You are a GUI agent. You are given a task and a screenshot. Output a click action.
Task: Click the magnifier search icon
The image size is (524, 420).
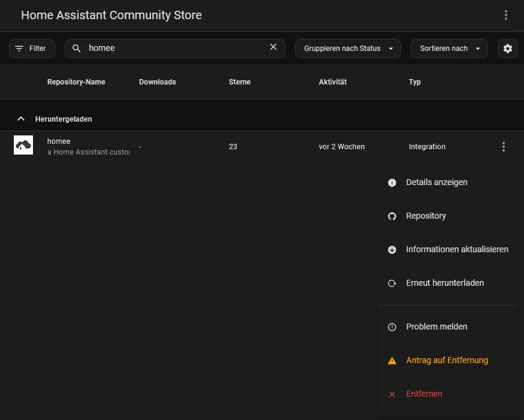click(77, 49)
